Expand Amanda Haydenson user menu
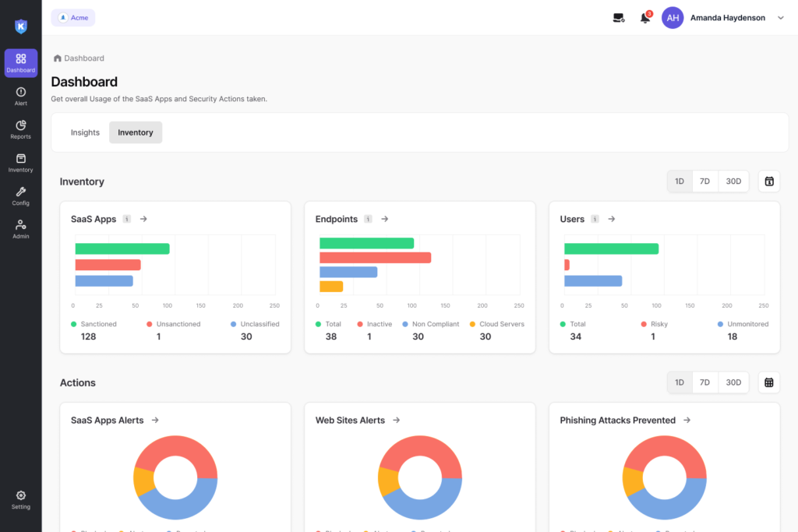This screenshot has height=532, width=798. point(780,18)
